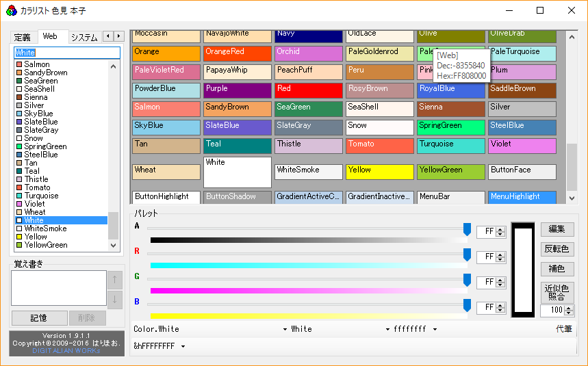The width and height of the screenshot is (588, 366).
Task: Switch to the 定義 tab
Action: (23, 37)
